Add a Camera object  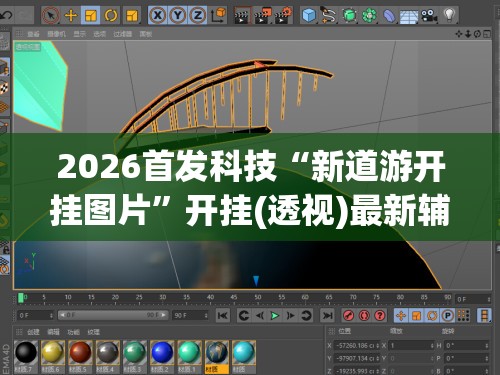[429, 15]
